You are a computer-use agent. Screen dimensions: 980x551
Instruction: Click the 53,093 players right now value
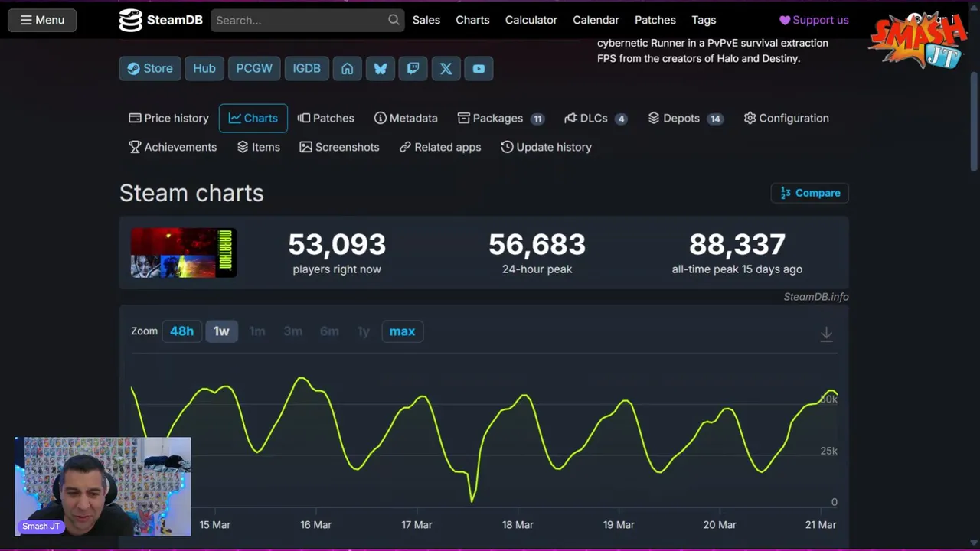(x=337, y=245)
